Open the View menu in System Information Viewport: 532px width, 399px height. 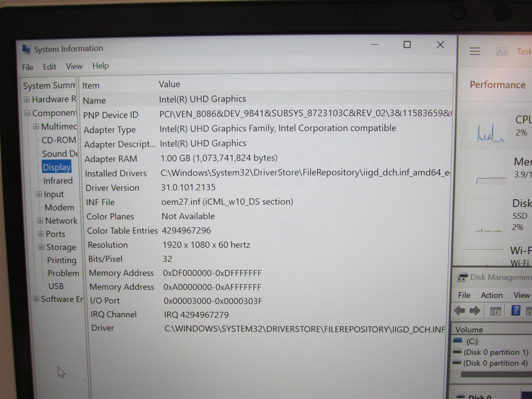point(74,66)
